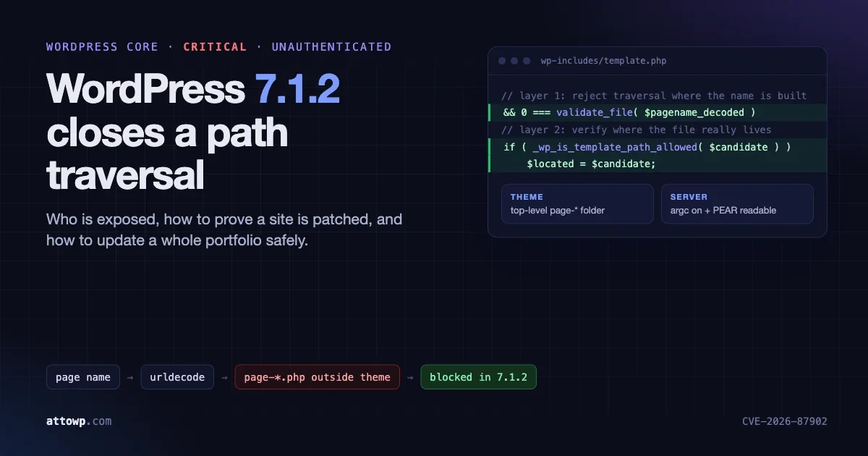This screenshot has width=868, height=456.
Task: Click 'top-level page-* folder' text
Action: 558,211
